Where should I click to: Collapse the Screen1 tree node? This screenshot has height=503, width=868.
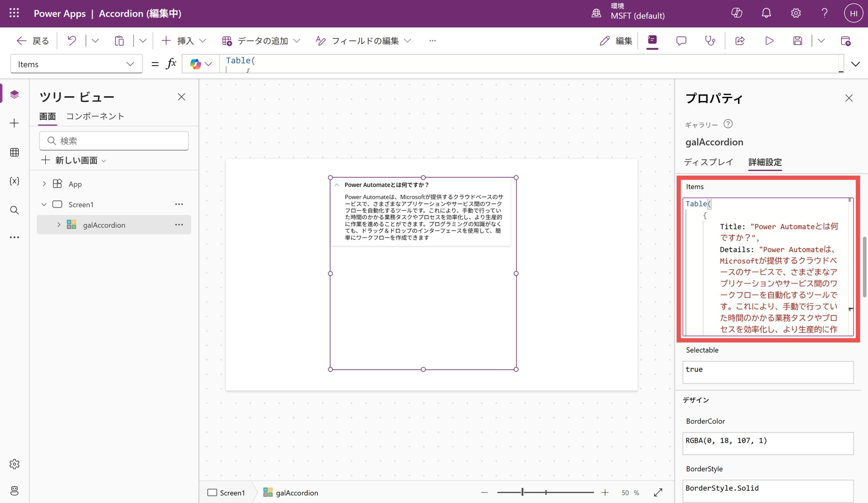tap(44, 204)
